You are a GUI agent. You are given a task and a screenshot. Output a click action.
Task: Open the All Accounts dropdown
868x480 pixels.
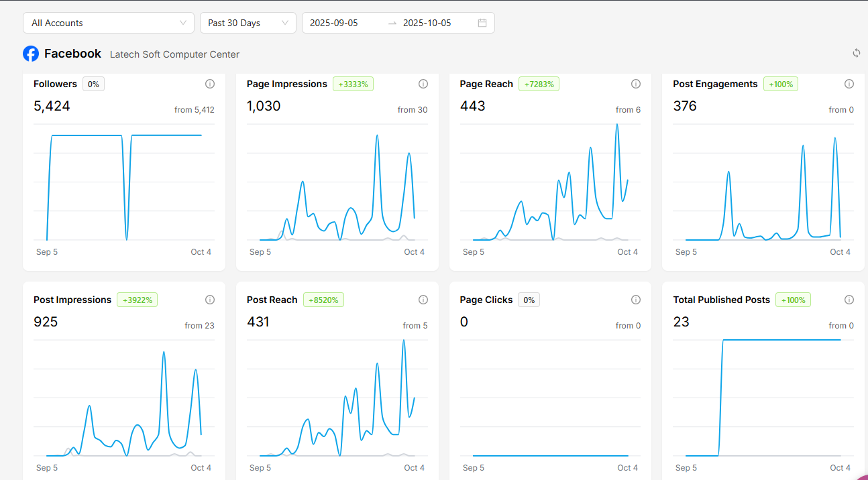pyautogui.click(x=108, y=23)
